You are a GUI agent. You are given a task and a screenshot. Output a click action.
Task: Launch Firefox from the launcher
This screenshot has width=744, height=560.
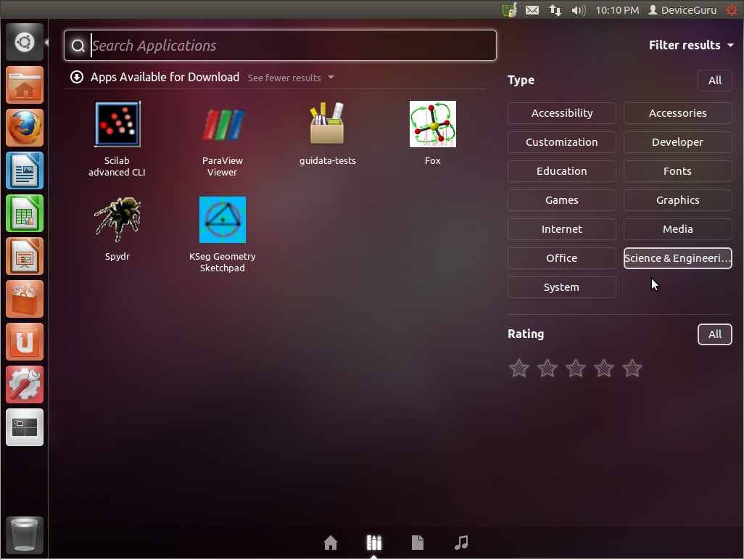pyautogui.click(x=25, y=128)
